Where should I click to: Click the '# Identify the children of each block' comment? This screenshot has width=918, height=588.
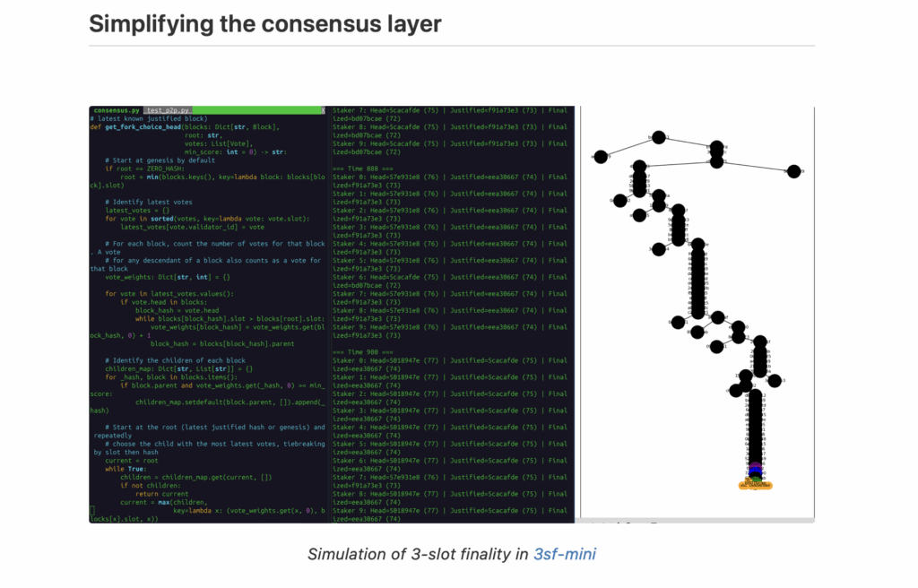(175, 360)
